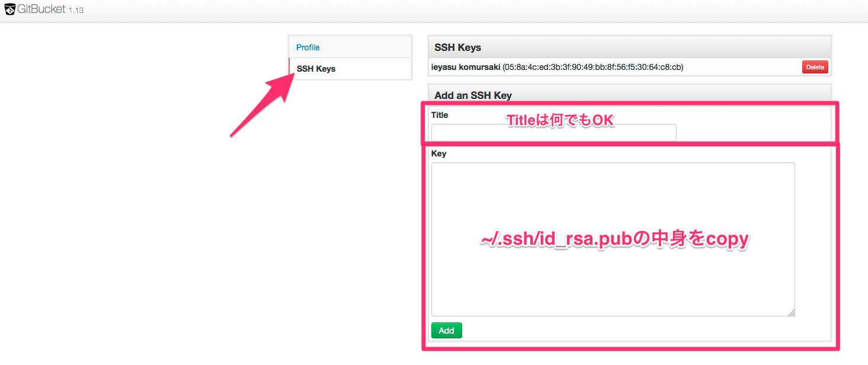Select the GitBucket home icon in the header
The height and width of the screenshot is (365, 868).
point(10,9)
